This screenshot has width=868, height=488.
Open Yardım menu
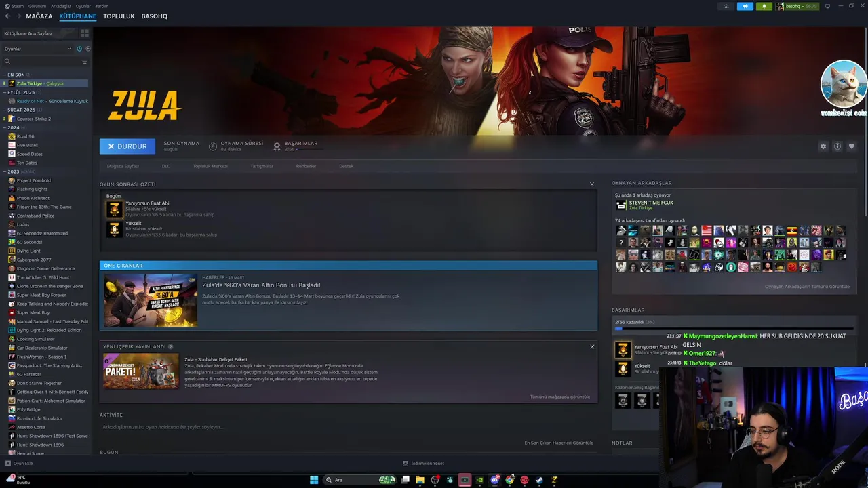point(102,6)
